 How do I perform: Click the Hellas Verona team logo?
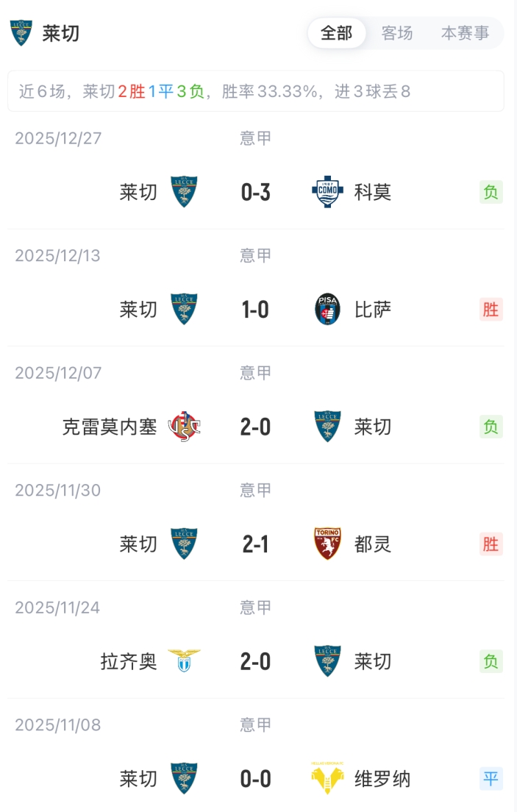327,779
